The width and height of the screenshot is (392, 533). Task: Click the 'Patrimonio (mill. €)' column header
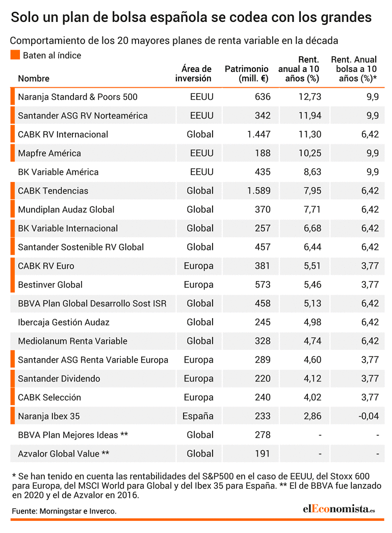pos(247,74)
